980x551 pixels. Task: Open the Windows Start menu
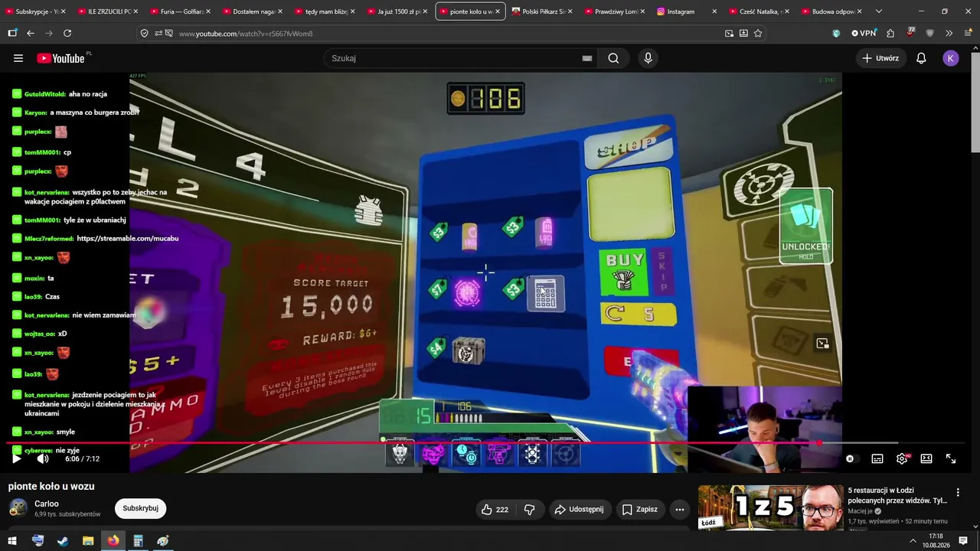(x=12, y=541)
